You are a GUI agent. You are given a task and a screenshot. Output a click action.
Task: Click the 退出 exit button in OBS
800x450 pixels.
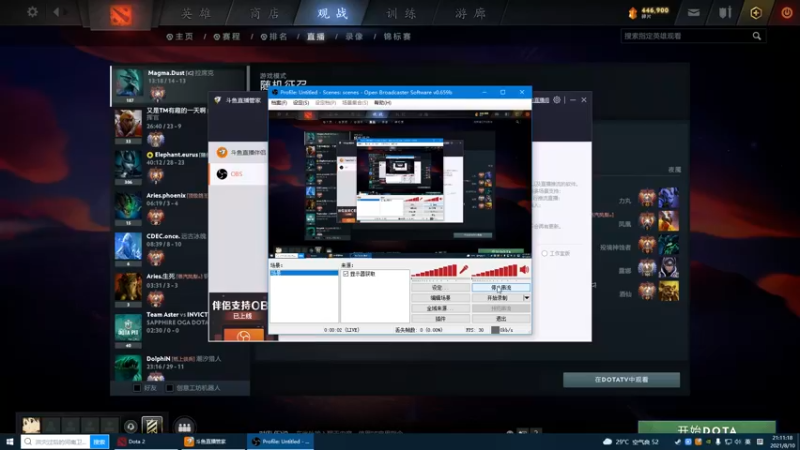tap(501, 319)
